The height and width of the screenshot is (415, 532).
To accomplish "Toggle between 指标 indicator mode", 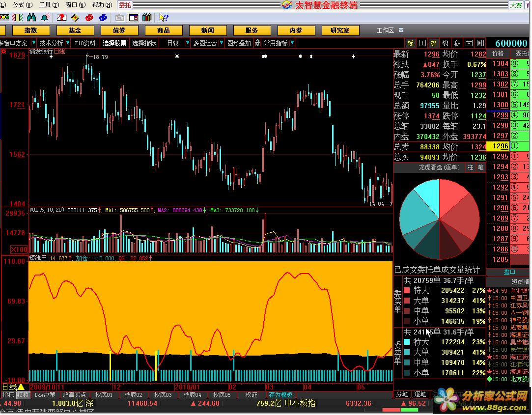I will (8, 395).
